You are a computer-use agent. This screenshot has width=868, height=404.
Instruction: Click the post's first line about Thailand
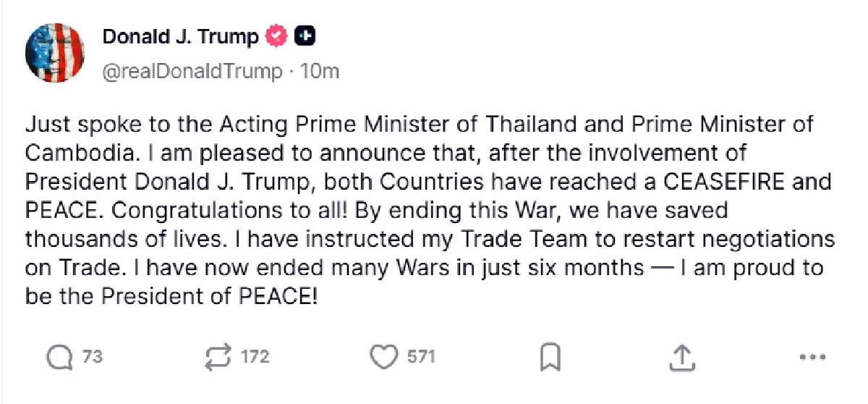[420, 125]
